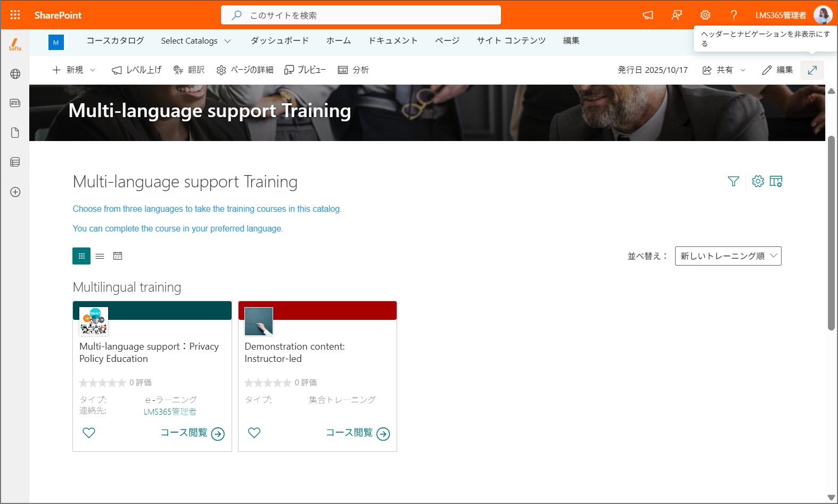The image size is (838, 504).
Task: Favorite the Demonstration content course heart
Action: 254,433
